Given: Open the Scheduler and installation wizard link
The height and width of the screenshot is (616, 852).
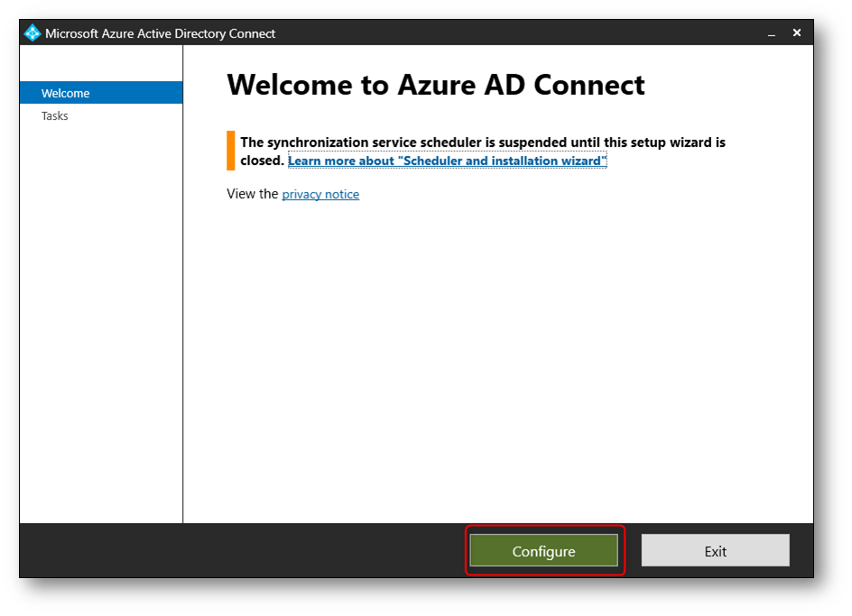Looking at the screenshot, I should [447, 161].
